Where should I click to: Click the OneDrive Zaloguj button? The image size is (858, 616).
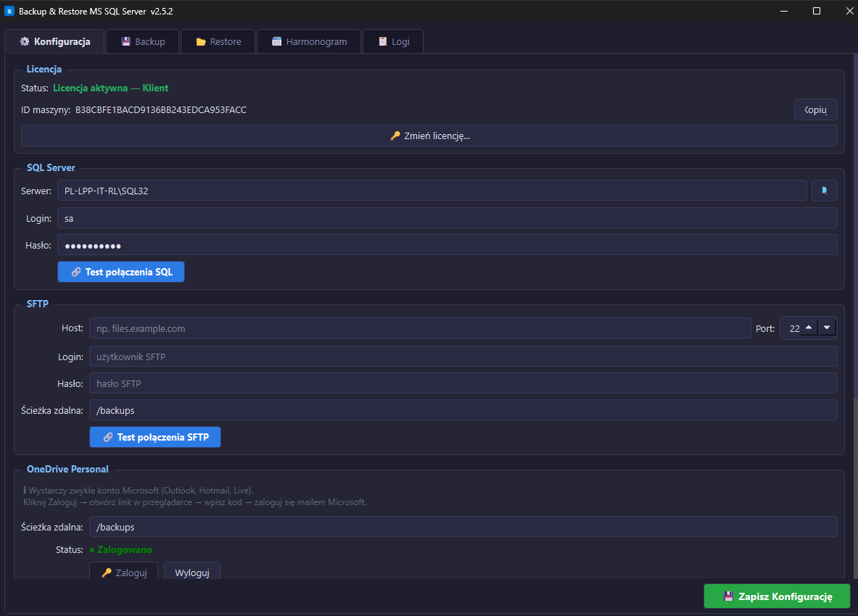tap(123, 572)
